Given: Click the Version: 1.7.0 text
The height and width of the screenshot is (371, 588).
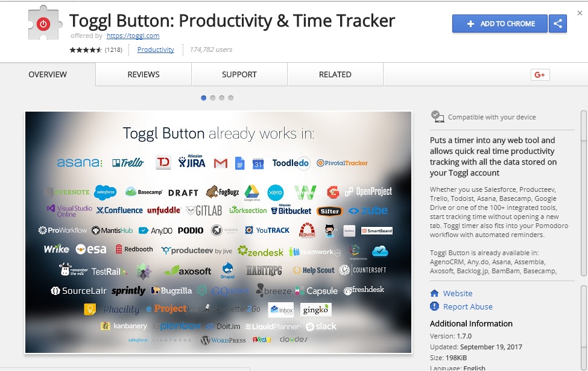Looking at the screenshot, I should tap(450, 336).
